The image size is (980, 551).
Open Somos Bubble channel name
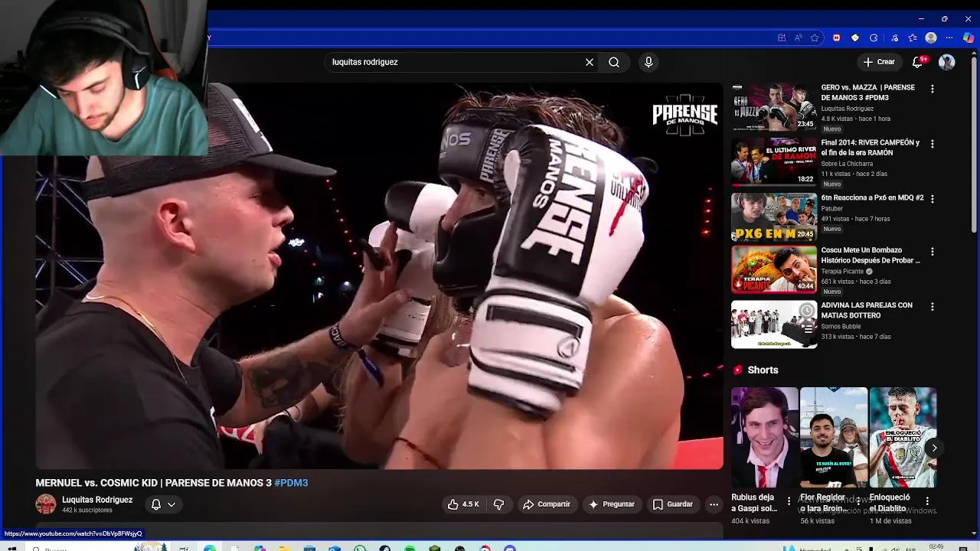click(x=841, y=327)
